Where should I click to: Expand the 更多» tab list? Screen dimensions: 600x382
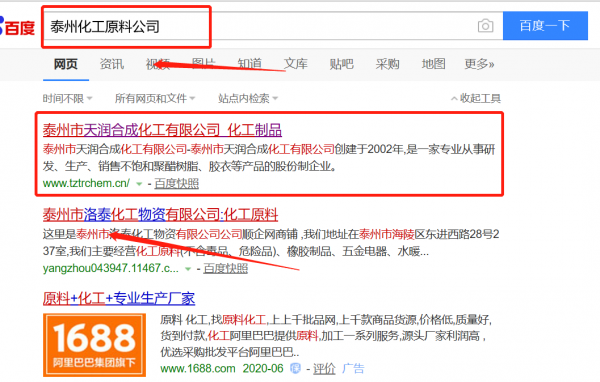point(479,64)
